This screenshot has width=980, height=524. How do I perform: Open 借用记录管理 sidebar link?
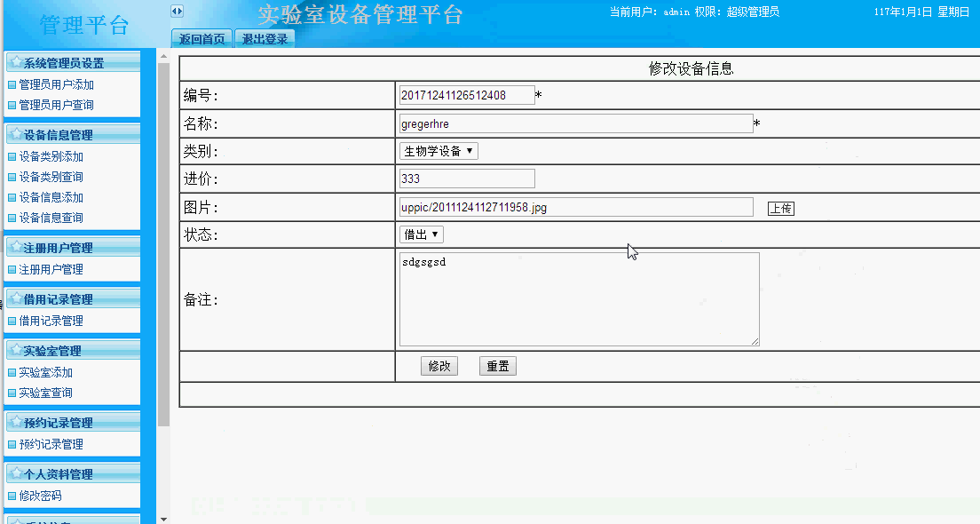point(51,321)
